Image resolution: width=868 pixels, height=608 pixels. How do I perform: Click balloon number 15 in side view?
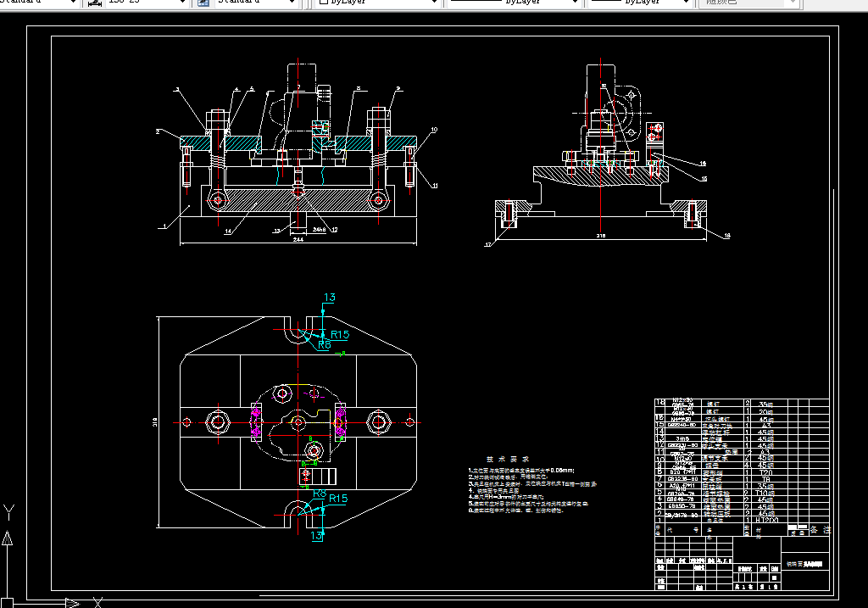tap(704, 179)
